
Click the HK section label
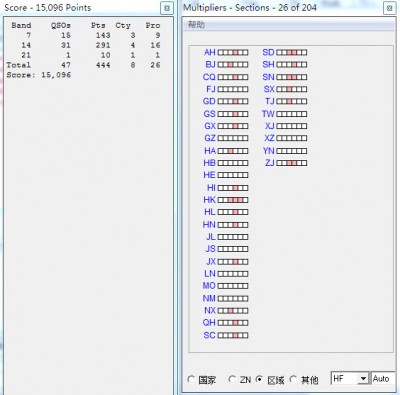point(209,200)
